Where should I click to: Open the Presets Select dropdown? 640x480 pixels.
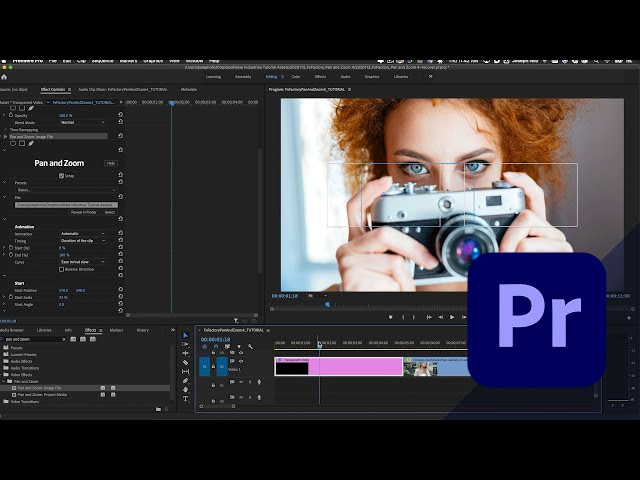[x=66, y=190]
